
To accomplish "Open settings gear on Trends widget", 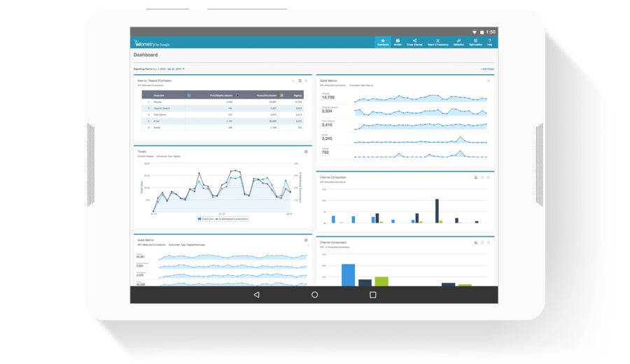I will click(x=306, y=151).
